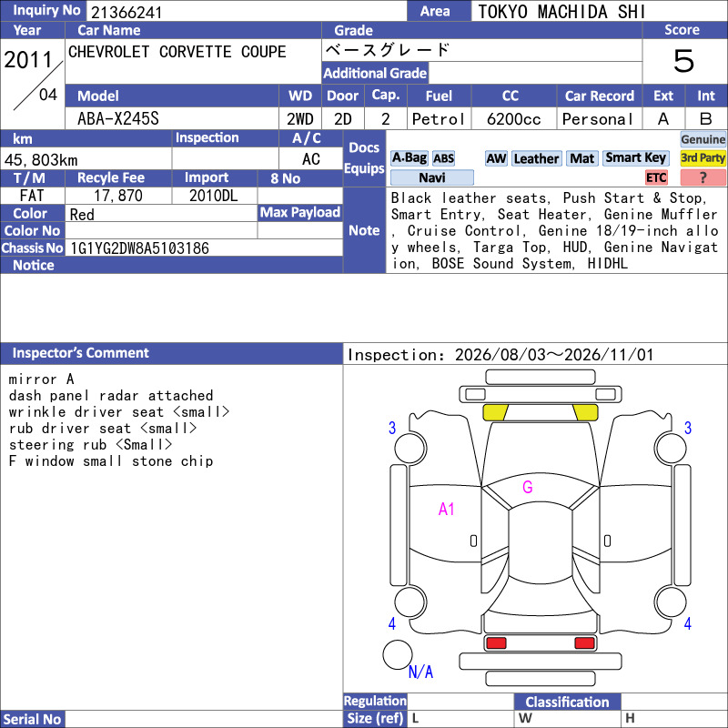Click the red question mark legend badge
Screen dimensions: 728x728
(x=703, y=177)
